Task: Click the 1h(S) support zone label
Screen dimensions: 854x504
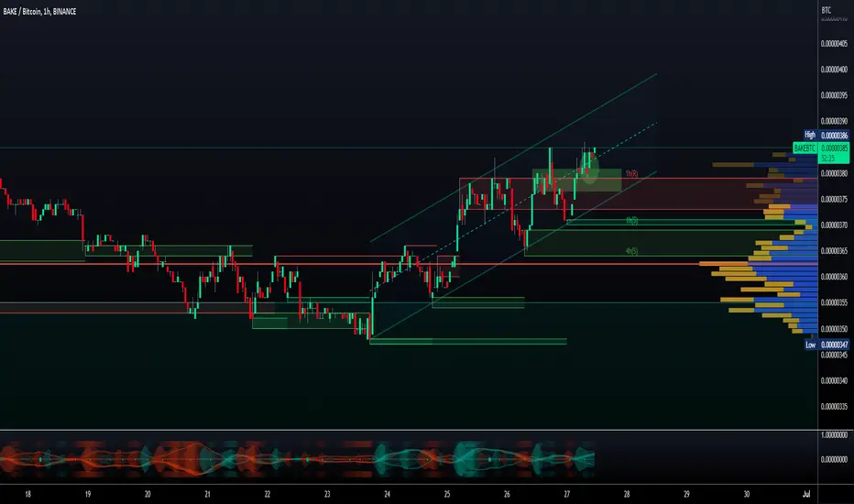Action: click(631, 221)
